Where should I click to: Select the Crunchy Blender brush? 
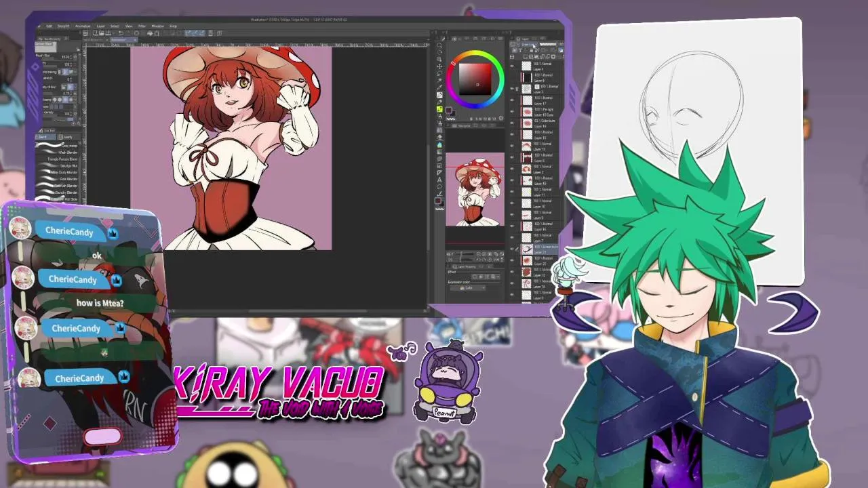coord(56,192)
